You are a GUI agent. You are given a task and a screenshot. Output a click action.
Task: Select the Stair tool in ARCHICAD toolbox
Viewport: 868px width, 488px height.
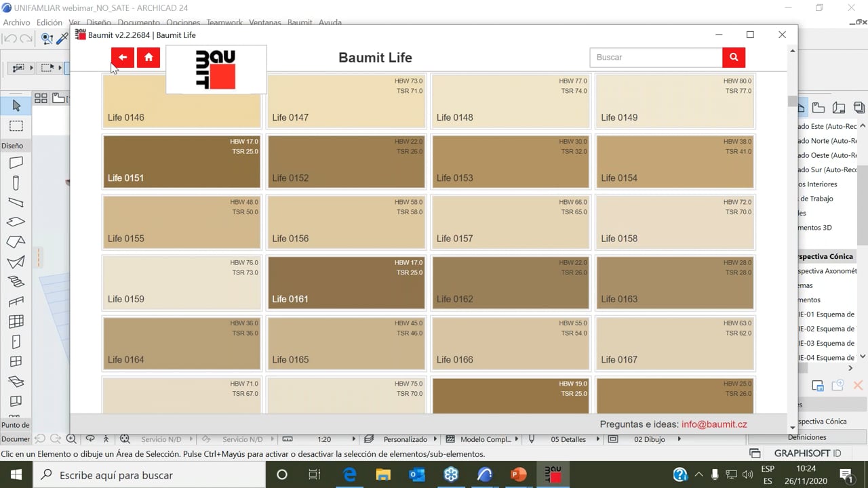tap(16, 281)
